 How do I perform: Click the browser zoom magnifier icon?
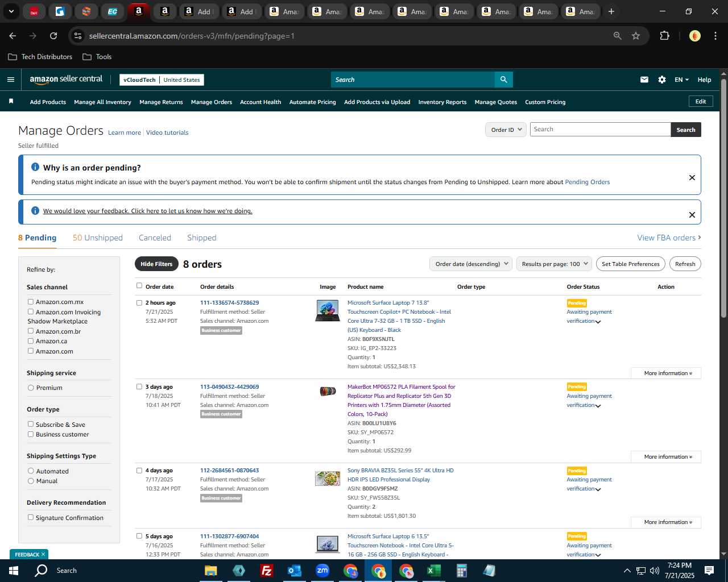pos(618,36)
